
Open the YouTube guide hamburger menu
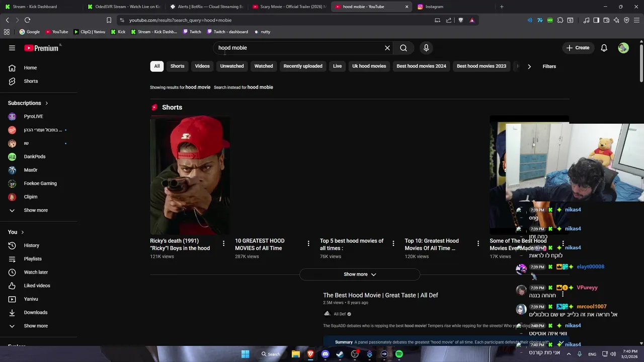(12, 48)
